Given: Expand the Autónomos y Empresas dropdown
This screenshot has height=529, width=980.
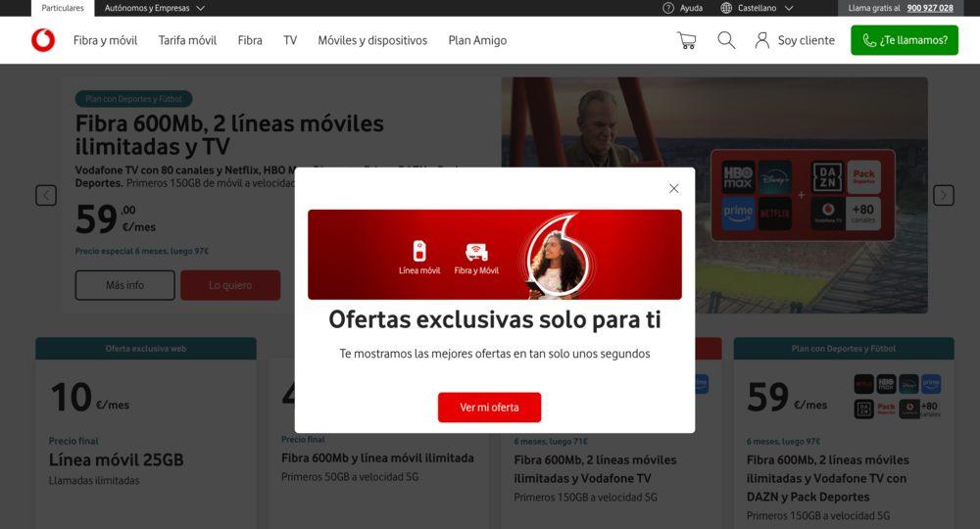Looking at the screenshot, I should 155,8.
